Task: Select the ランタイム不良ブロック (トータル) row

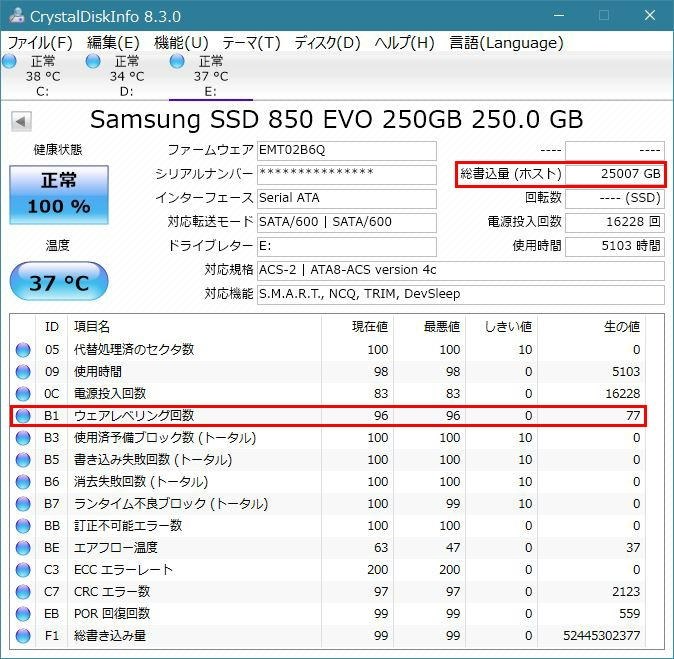Action: [x=328, y=504]
